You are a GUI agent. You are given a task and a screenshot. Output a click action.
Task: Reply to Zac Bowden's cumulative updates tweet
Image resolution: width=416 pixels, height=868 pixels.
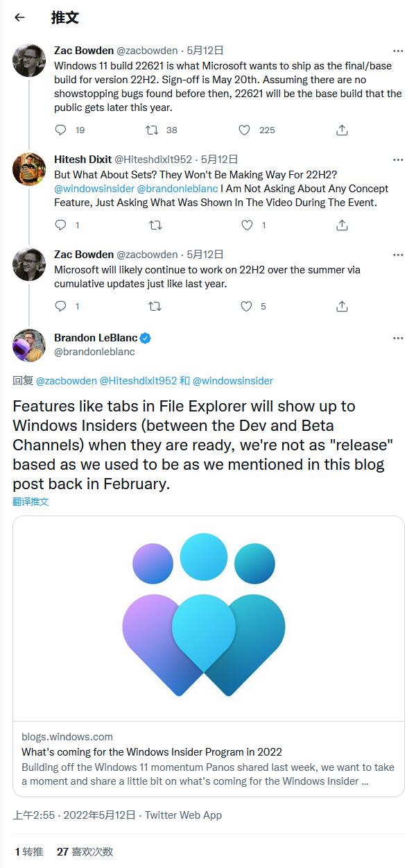[x=61, y=306]
